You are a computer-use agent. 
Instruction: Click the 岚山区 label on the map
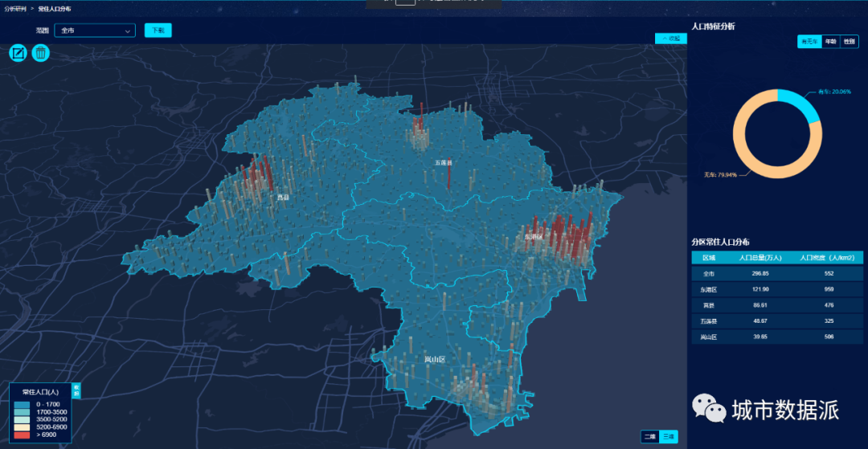[435, 359]
